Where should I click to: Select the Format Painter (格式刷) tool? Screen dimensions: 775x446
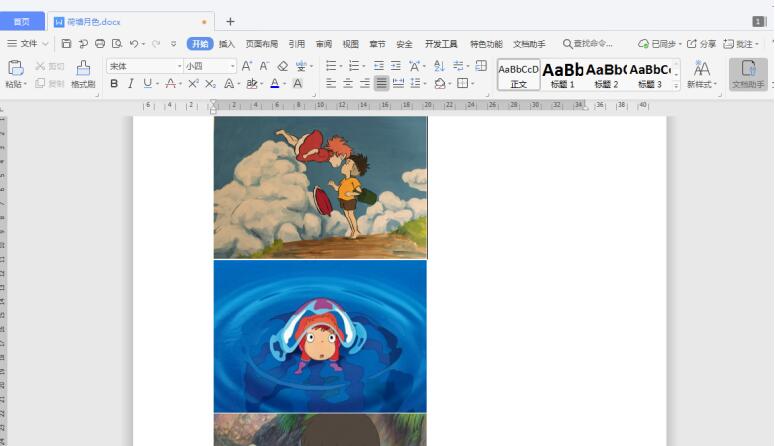point(83,74)
